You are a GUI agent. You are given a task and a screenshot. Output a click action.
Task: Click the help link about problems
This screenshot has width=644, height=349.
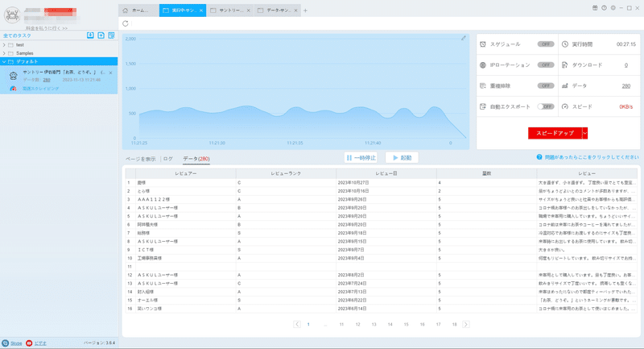(x=592, y=157)
